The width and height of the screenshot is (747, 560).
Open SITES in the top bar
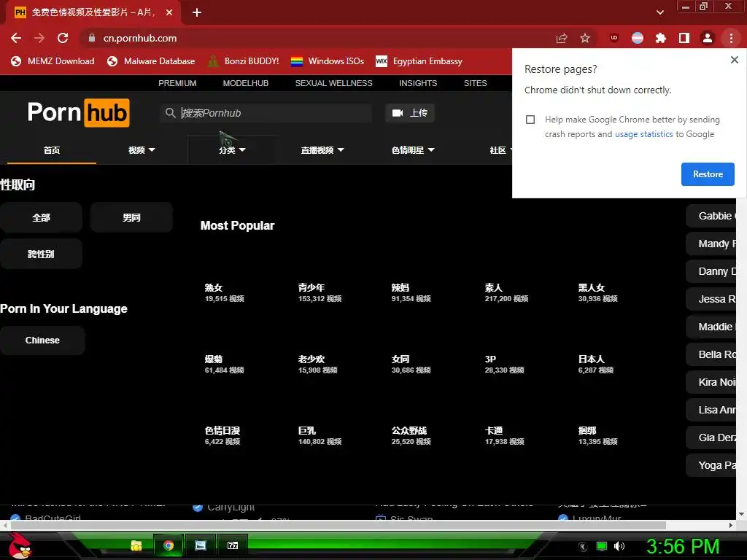pos(475,83)
